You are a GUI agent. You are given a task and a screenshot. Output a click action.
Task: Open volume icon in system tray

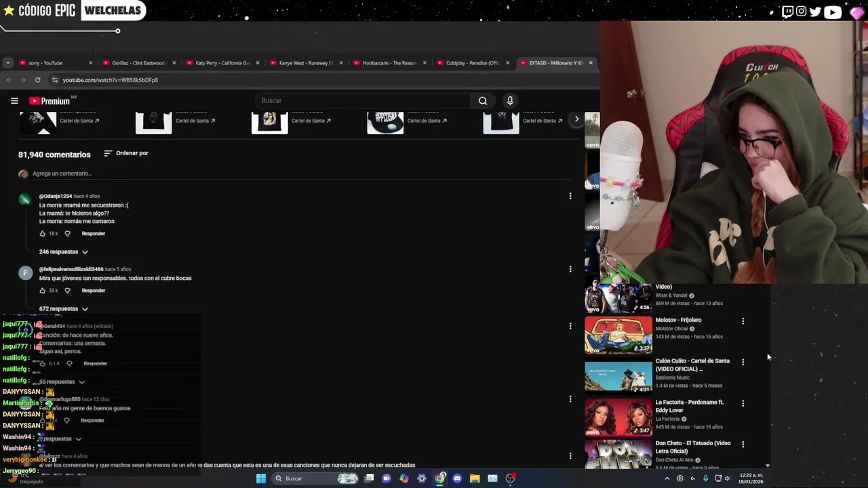tap(727, 479)
